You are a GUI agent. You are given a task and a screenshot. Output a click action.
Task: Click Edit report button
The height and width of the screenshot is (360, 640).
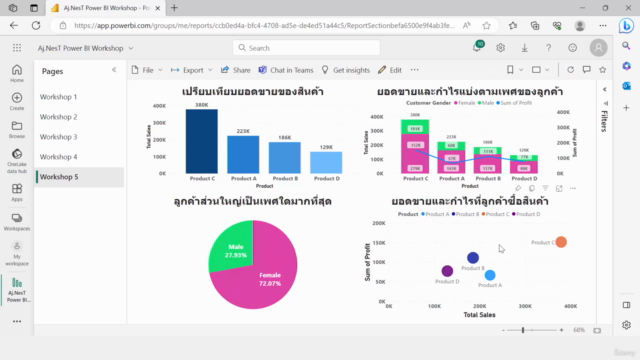tap(390, 70)
